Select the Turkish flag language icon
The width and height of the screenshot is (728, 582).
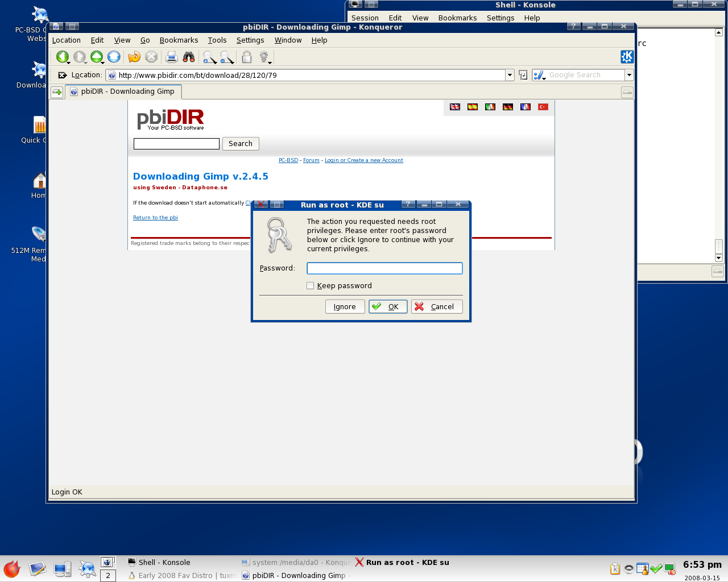[x=543, y=107]
